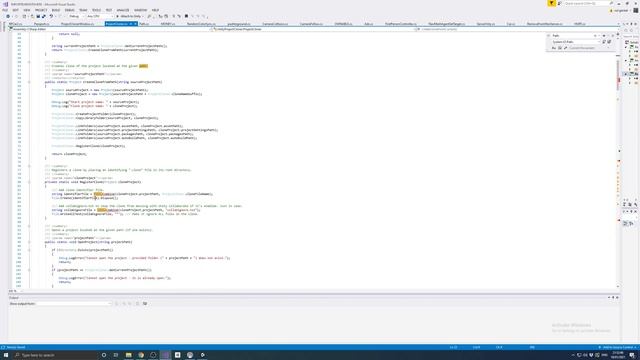
Task: Click the bookmark toggle icon in toolbar
Action: coord(187,16)
